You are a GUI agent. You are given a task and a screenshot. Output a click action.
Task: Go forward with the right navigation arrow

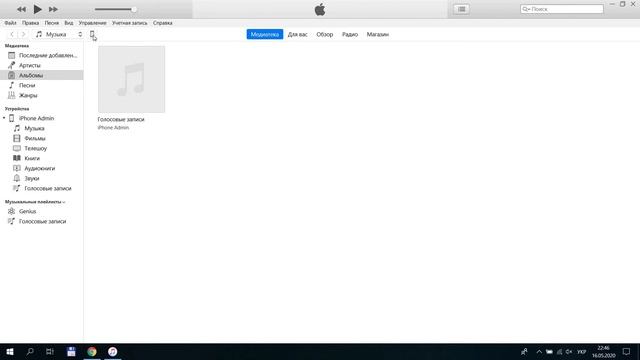tap(23, 34)
